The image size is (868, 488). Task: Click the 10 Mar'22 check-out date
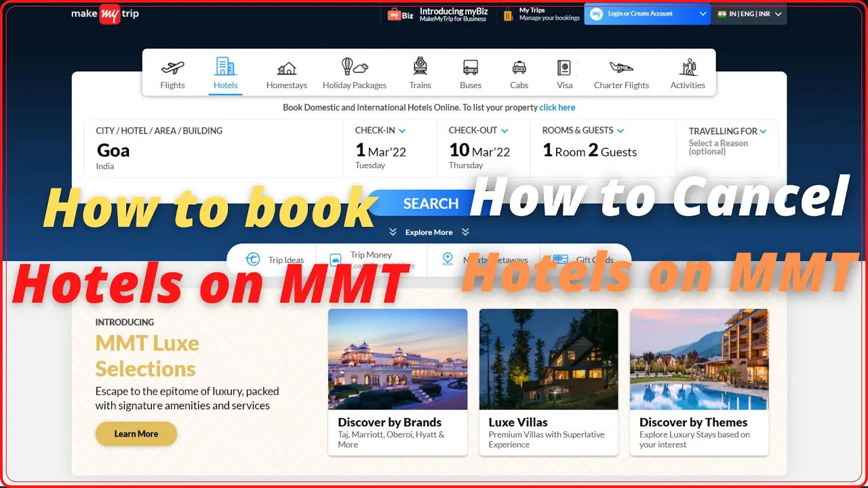[479, 150]
